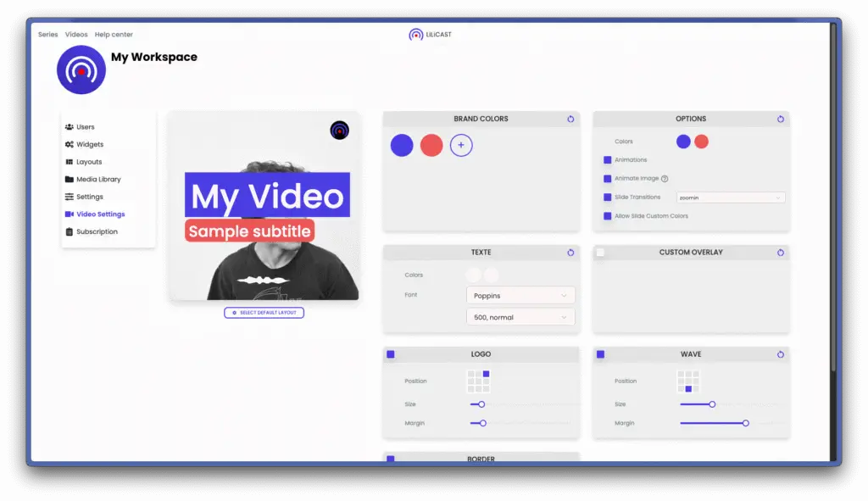Click the Settings sliders icon
Screen dimensions: 868x501
click(70, 197)
